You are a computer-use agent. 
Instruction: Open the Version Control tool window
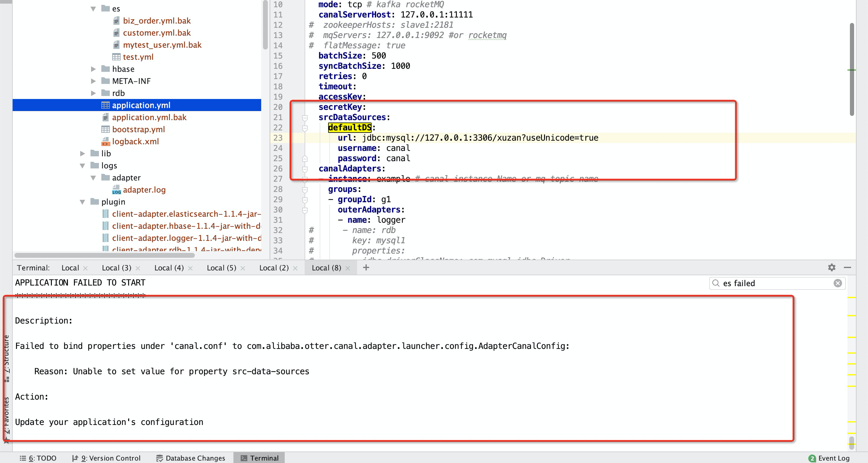point(106,458)
